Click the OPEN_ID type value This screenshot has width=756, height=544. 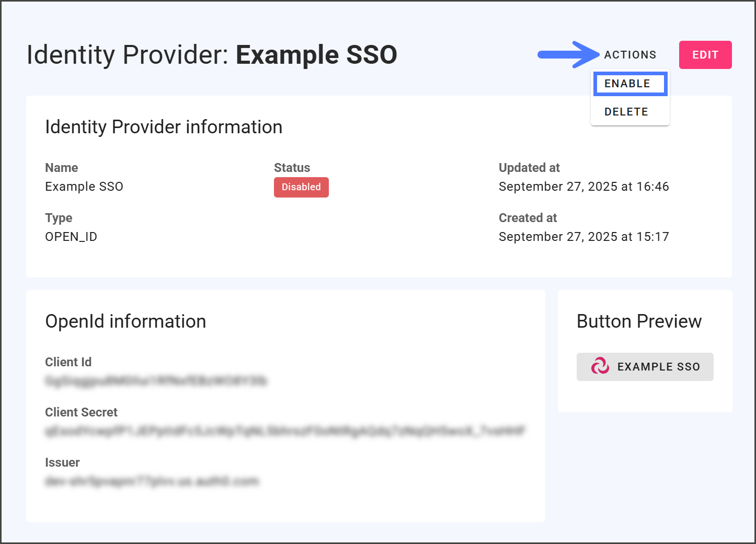click(71, 237)
